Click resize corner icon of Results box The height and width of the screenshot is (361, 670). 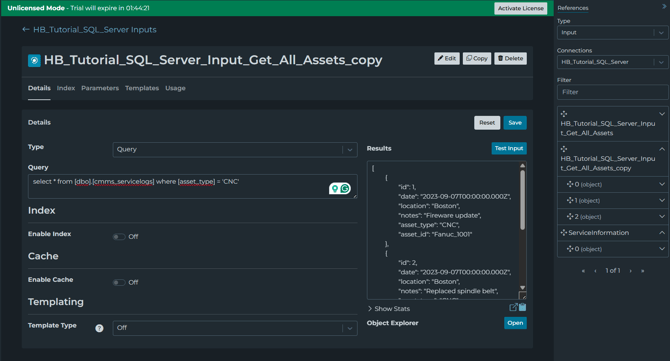522,295
